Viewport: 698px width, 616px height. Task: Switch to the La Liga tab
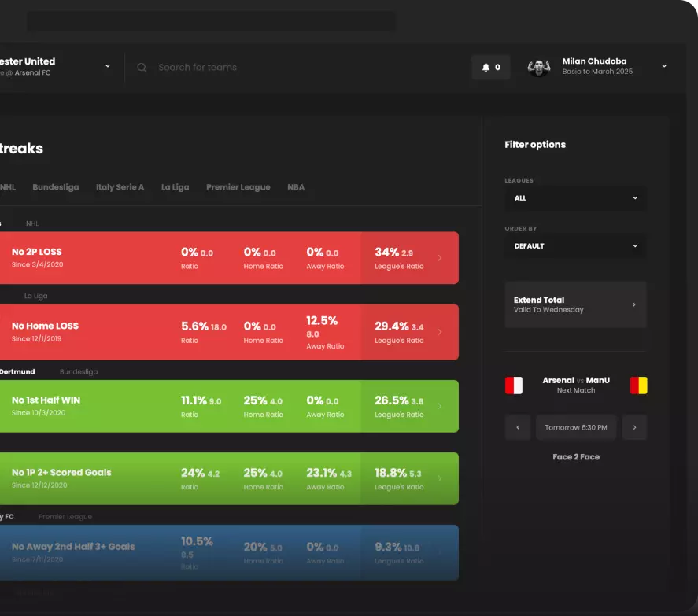(x=175, y=187)
